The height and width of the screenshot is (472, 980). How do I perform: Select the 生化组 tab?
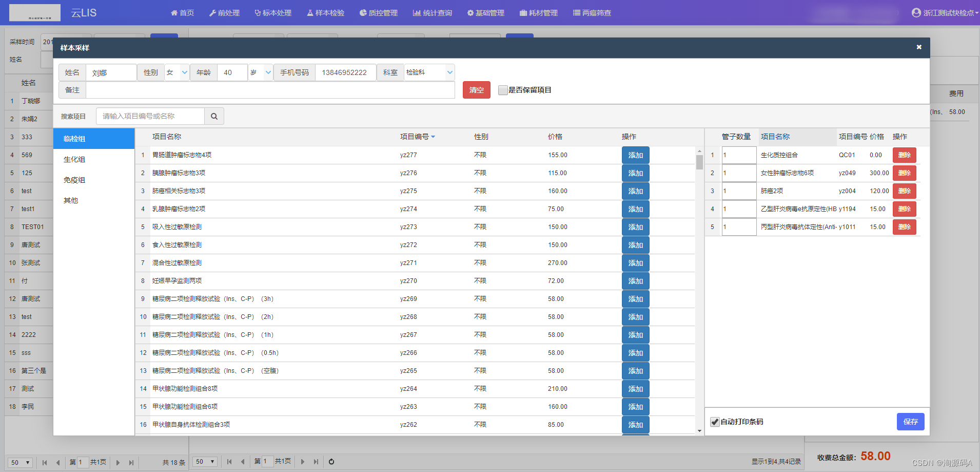[x=94, y=159]
